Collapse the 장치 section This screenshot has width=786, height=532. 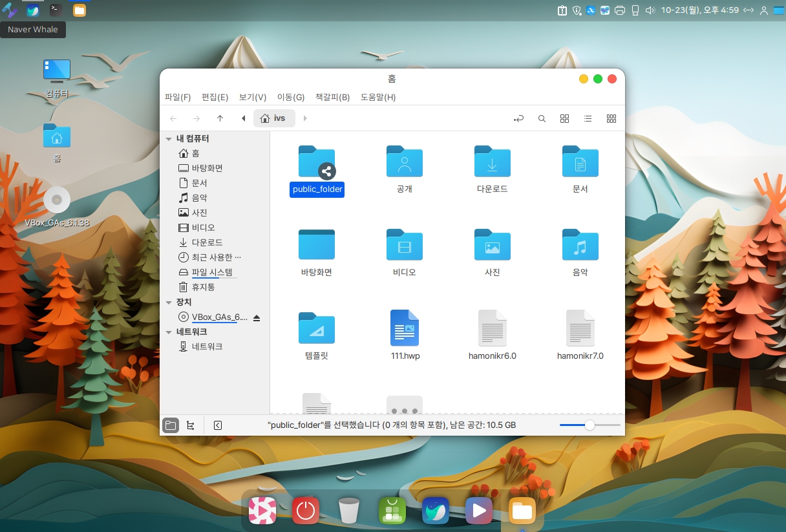tap(169, 303)
